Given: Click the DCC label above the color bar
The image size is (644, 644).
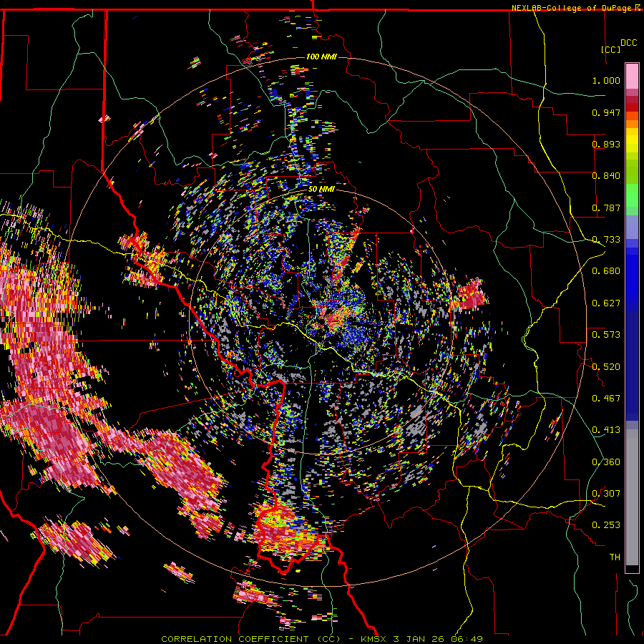Looking at the screenshot, I should click(x=628, y=43).
